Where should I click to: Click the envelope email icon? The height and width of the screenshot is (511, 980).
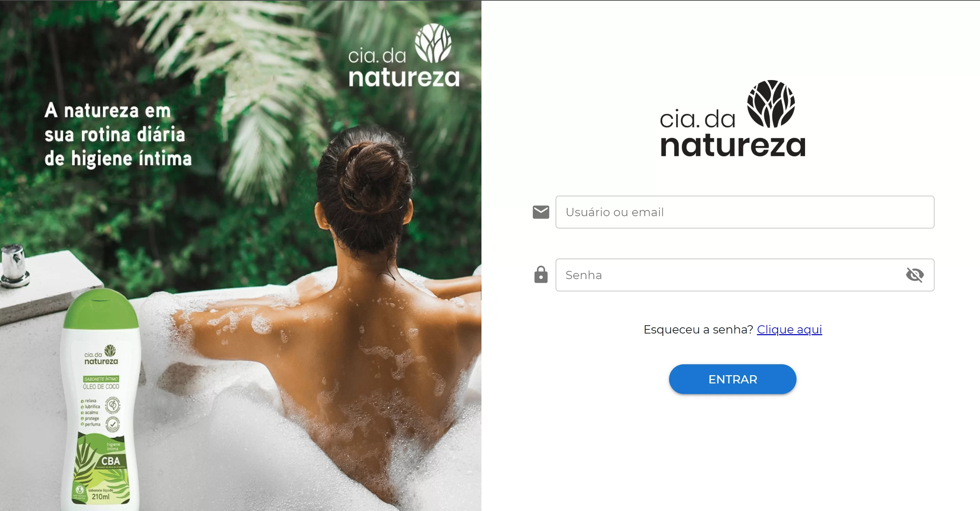(x=541, y=212)
